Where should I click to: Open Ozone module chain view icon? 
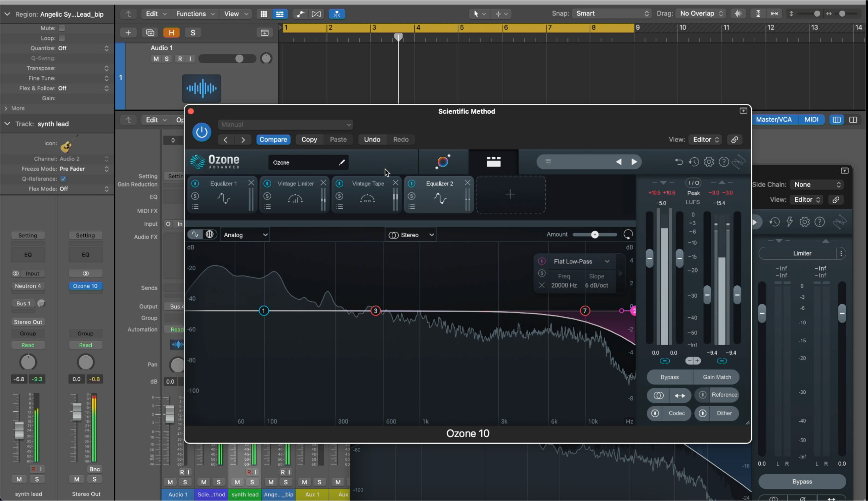point(494,162)
